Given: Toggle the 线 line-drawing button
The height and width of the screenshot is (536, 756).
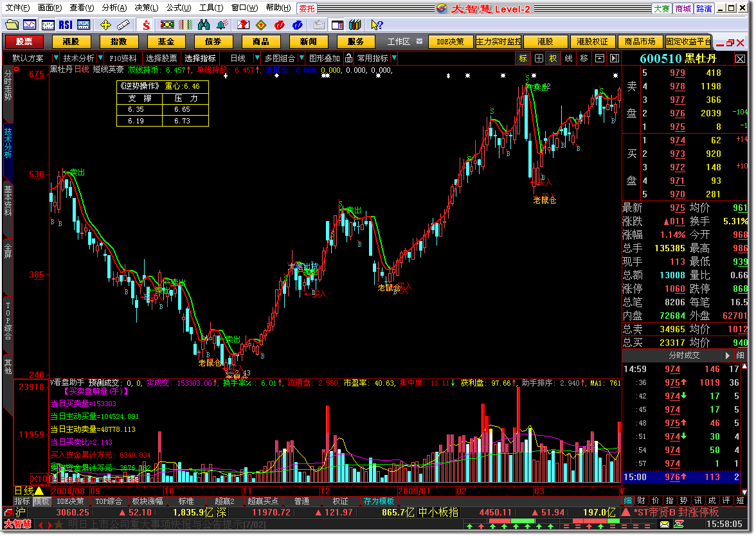Looking at the screenshot, I should [x=569, y=58].
